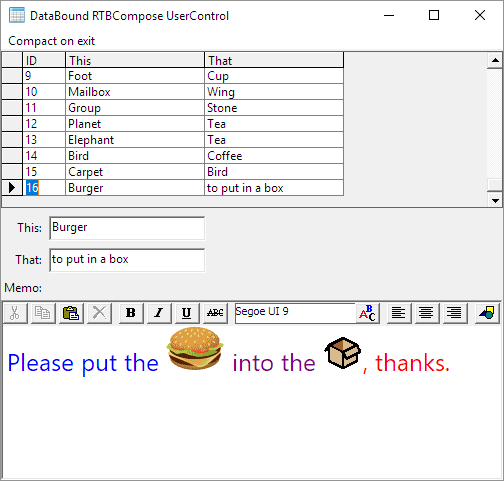Minimize the DataBound RTBCompose window
Image resolution: width=504 pixels, height=481 pixels.
click(x=389, y=15)
